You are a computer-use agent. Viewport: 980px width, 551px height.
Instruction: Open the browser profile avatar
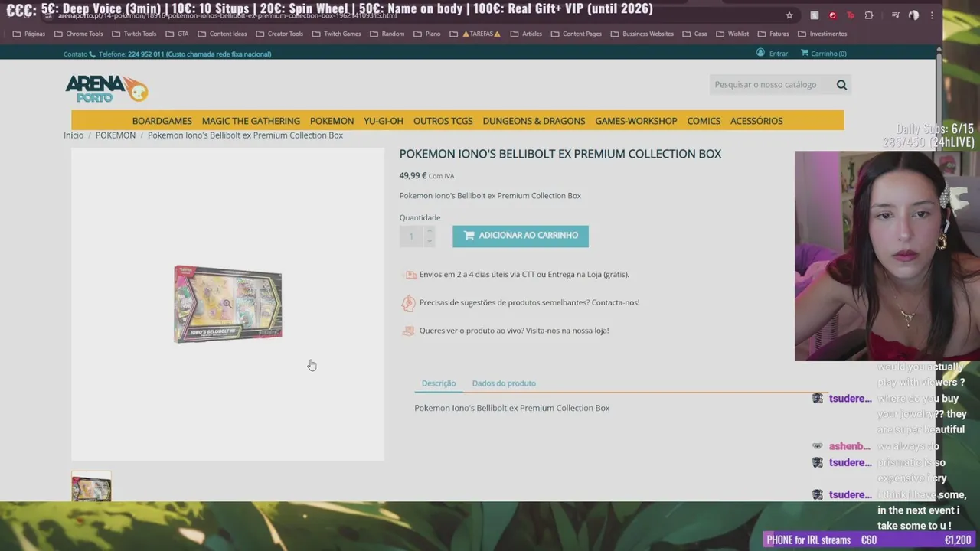pos(913,15)
